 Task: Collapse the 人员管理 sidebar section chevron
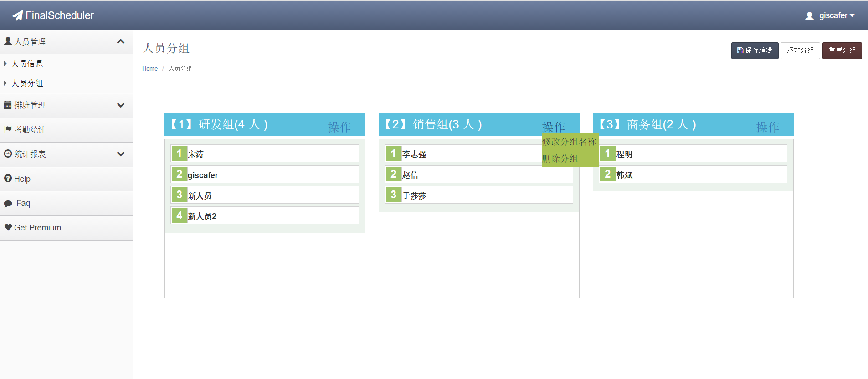click(x=121, y=41)
